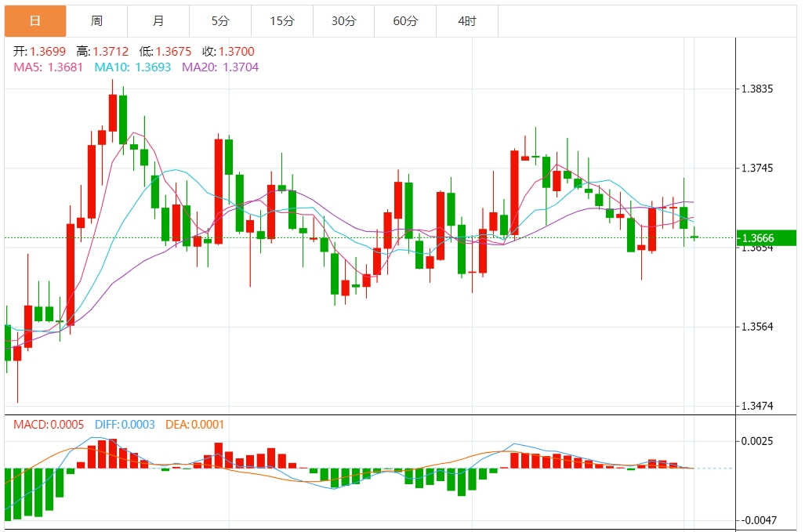
Task: Click the closing price 收:1.3700
Action: (x=228, y=51)
